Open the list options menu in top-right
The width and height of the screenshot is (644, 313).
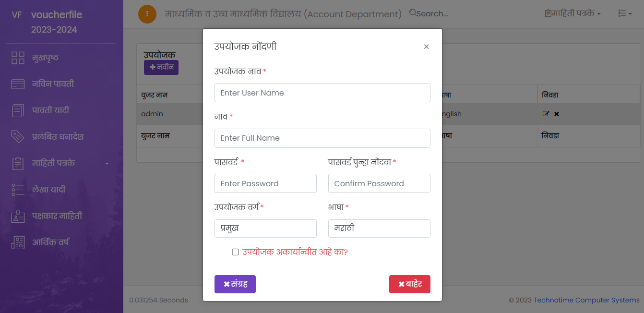click(x=624, y=14)
